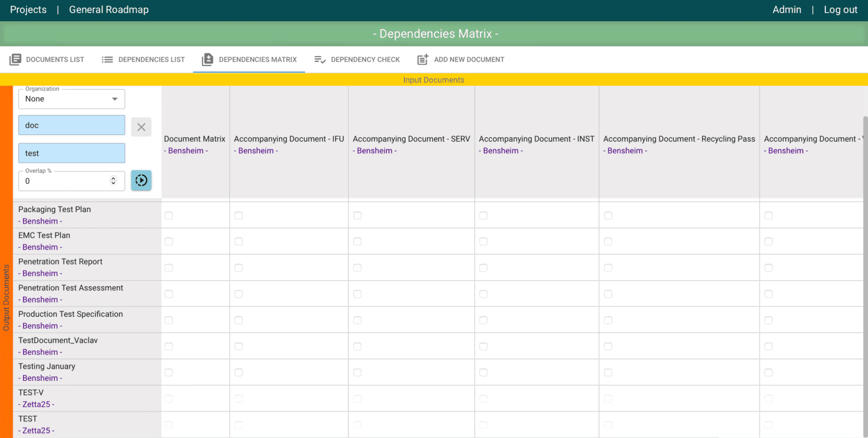
Task: Click the 'Packaging Test Plan' row label
Action: (x=54, y=210)
